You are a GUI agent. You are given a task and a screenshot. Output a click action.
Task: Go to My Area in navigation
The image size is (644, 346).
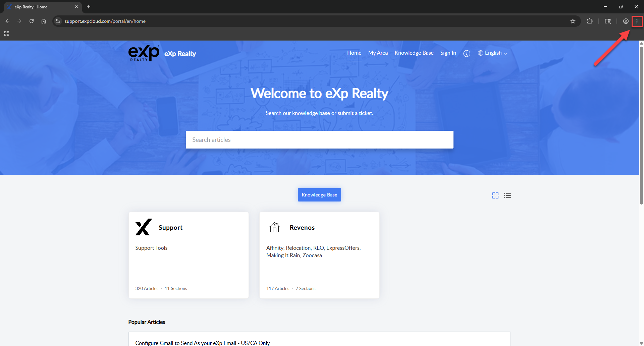[x=378, y=53]
